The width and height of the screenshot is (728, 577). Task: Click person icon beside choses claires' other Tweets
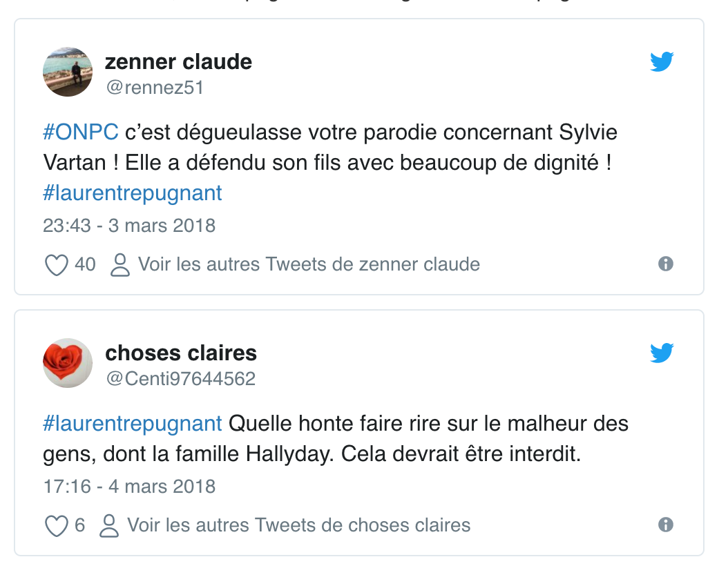(109, 526)
